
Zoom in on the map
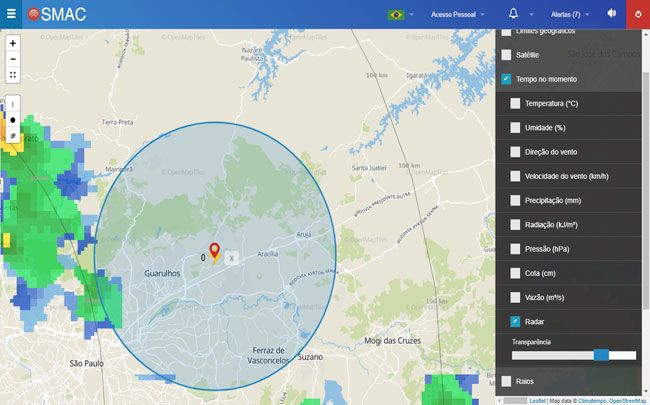coord(13,44)
